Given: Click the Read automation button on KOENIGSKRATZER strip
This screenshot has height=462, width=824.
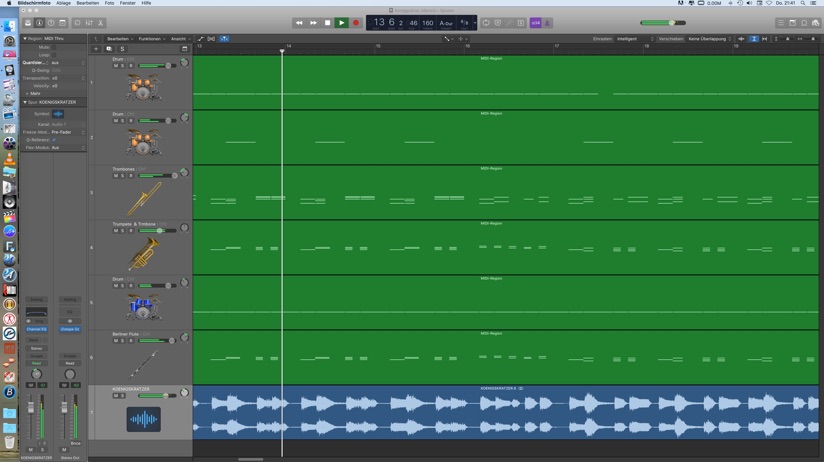Looking at the screenshot, I should tap(36, 363).
